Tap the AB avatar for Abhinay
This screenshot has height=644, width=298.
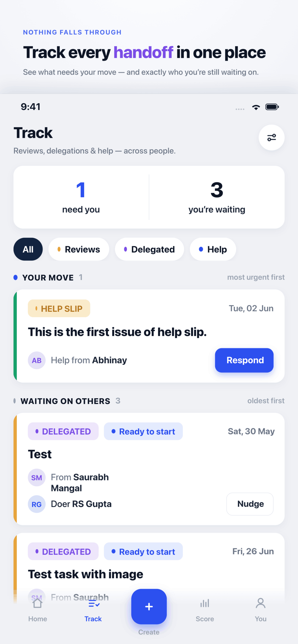click(36, 360)
